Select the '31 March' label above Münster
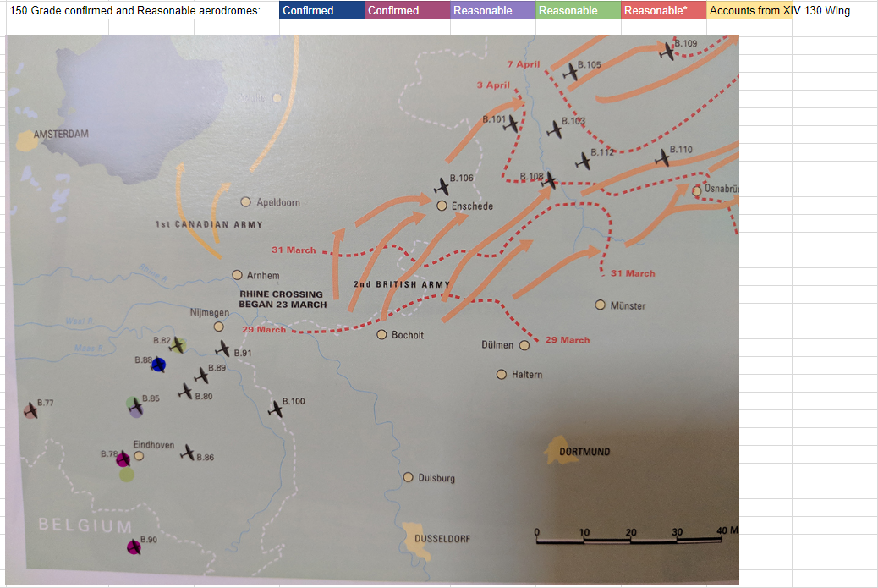878x588 pixels. tap(633, 273)
